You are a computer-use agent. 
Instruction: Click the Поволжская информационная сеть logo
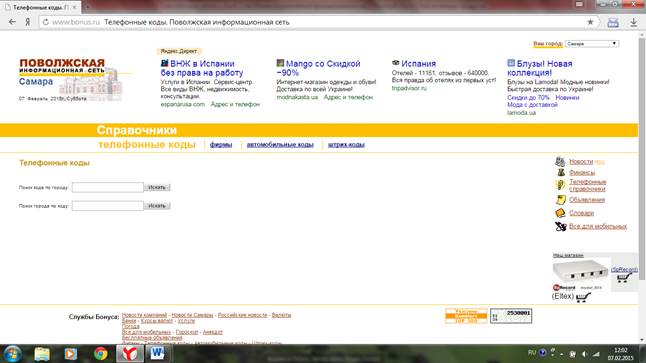click(70, 79)
